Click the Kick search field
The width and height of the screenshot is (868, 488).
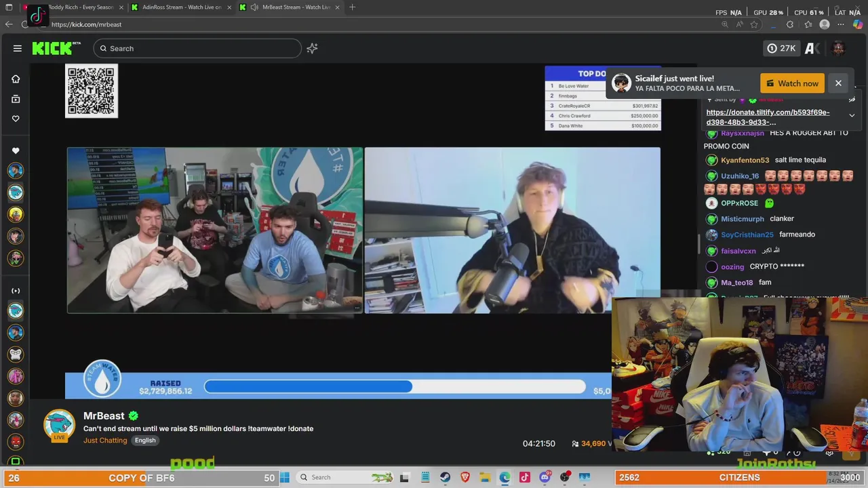point(197,48)
